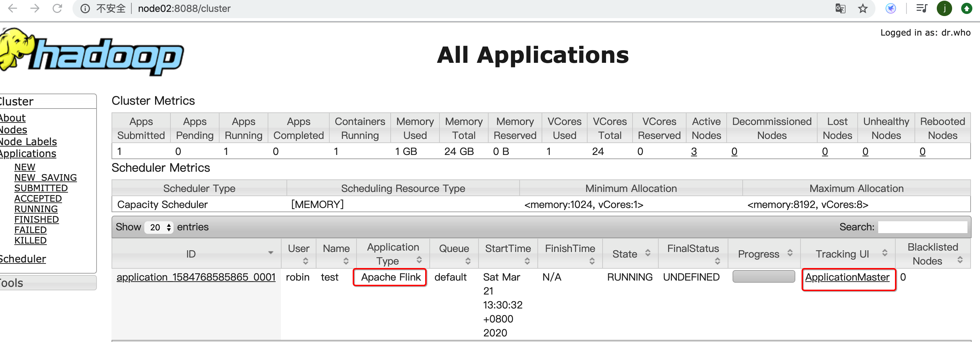Viewport: 980px width, 342px height.
Task: Sort the table by StartTime column
Action: 508,254
